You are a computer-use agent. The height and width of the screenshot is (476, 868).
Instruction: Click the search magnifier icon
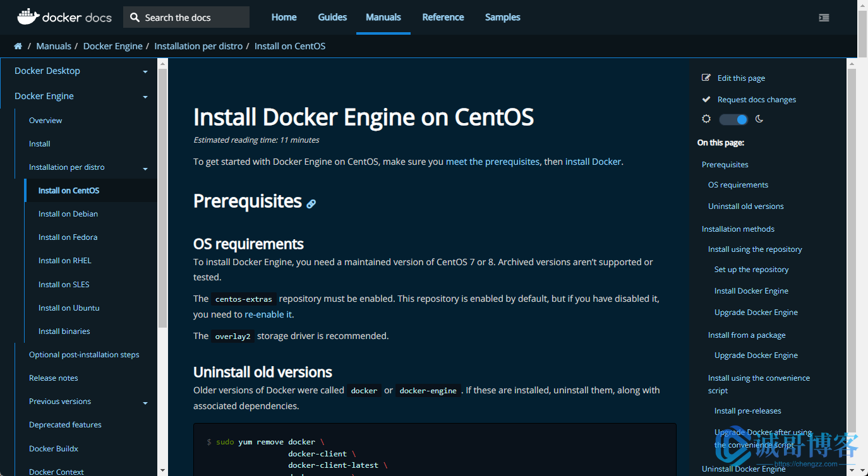point(135,18)
